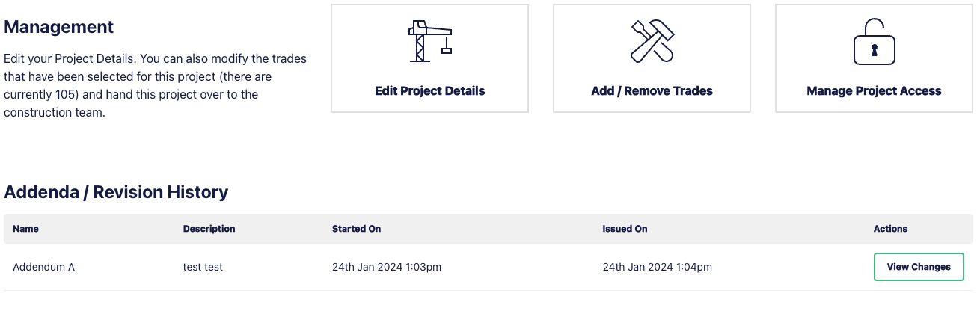Screen dimensions: 980x314
Task: Click the Management heading
Action: tap(59, 28)
